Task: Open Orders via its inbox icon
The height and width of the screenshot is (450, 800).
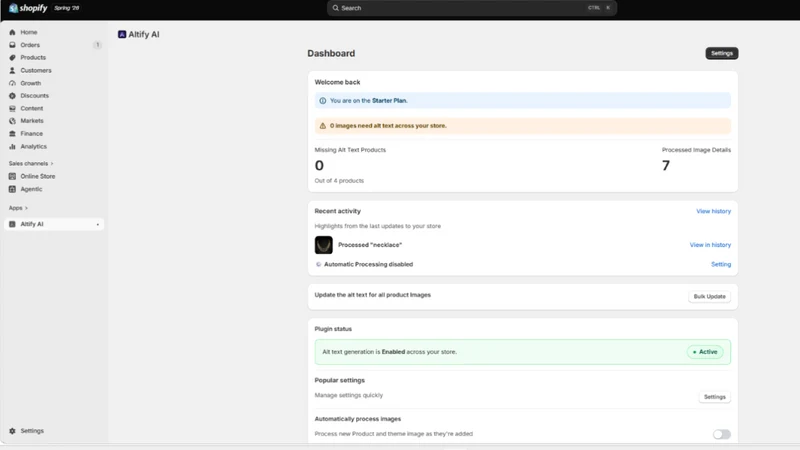Action: (x=12, y=45)
